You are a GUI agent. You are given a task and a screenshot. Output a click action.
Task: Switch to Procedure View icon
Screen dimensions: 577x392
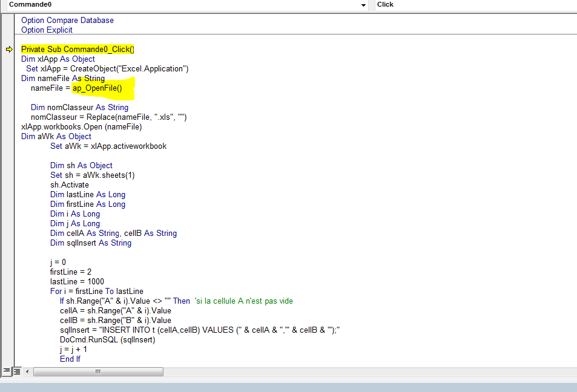tap(7, 371)
